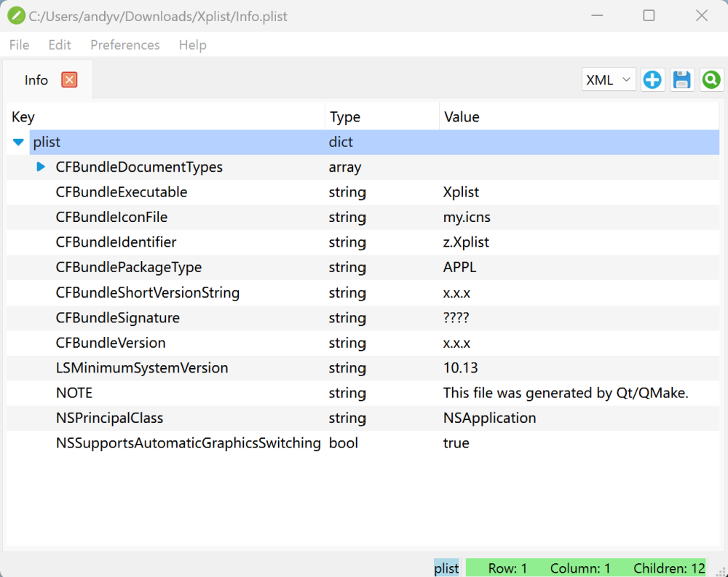Click the 'plist' label in status bar

[x=447, y=568]
